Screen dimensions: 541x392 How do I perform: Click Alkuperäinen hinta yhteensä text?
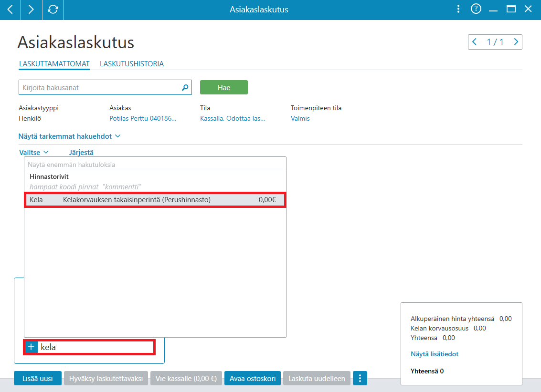click(x=452, y=319)
